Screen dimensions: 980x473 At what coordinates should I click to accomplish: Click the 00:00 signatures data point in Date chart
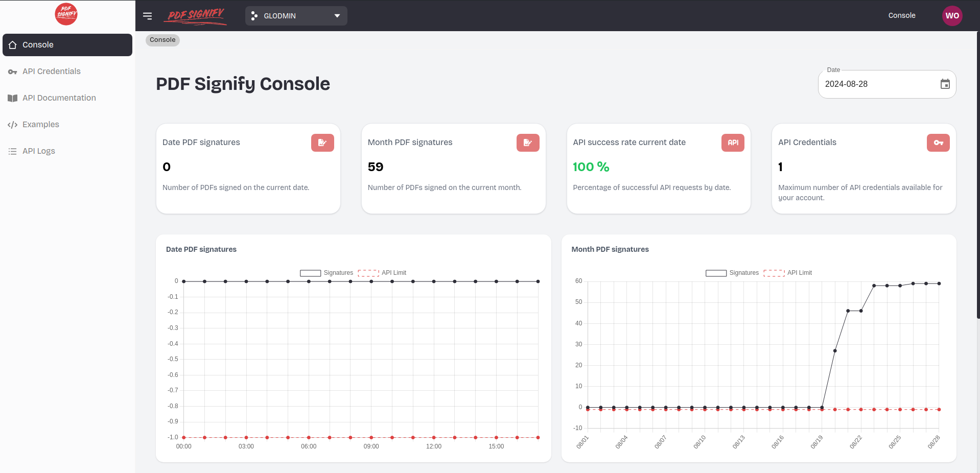[184, 281]
